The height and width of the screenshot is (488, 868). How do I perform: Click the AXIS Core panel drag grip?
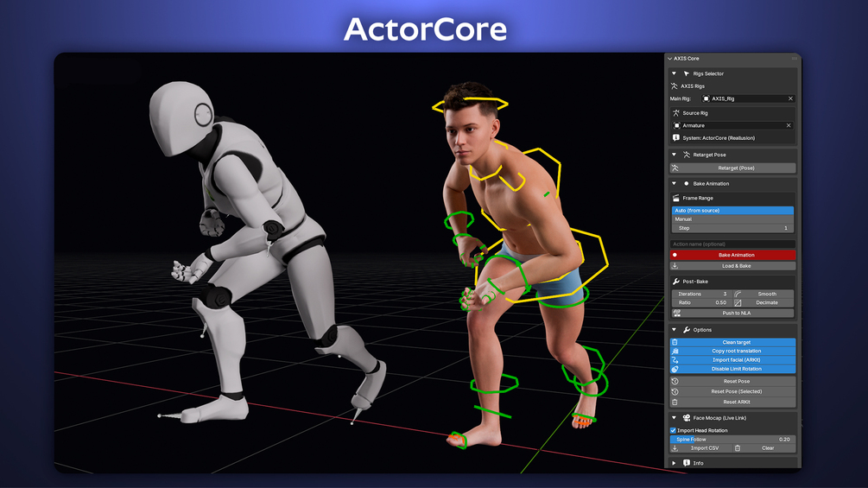(795, 58)
